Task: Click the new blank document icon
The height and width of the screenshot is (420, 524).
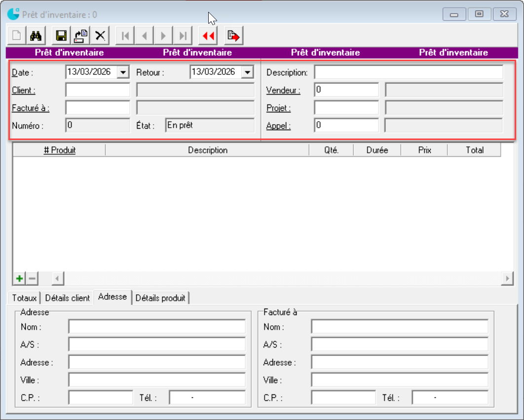Action: [17, 35]
